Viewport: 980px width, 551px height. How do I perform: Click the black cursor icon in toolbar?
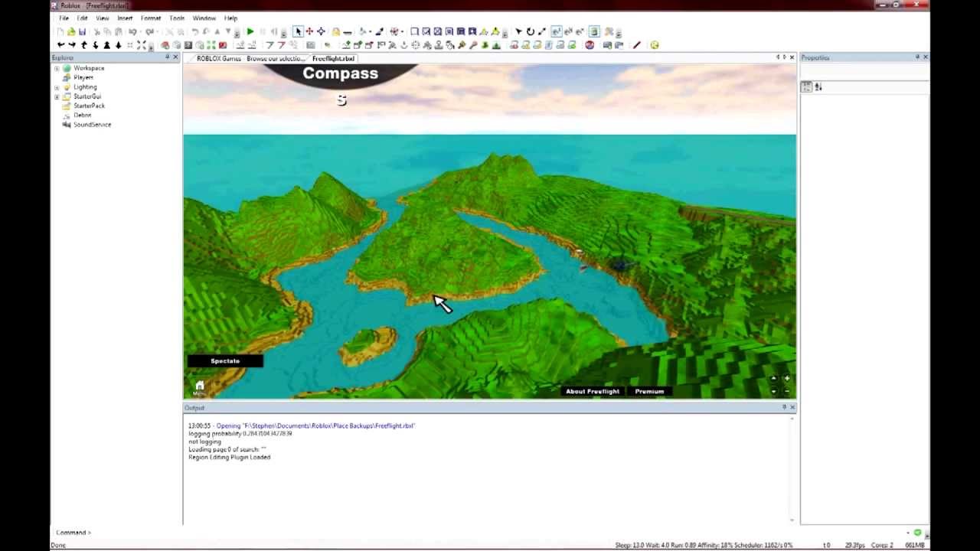(x=518, y=31)
